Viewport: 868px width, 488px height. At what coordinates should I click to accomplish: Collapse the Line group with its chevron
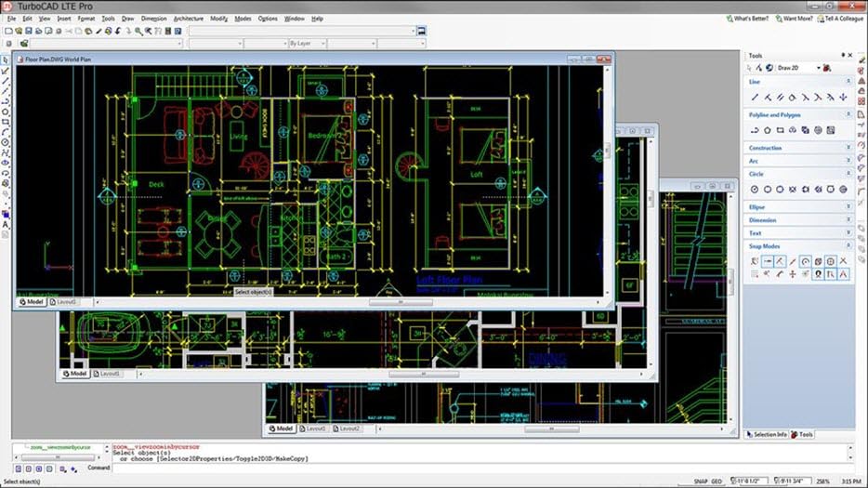tap(848, 82)
